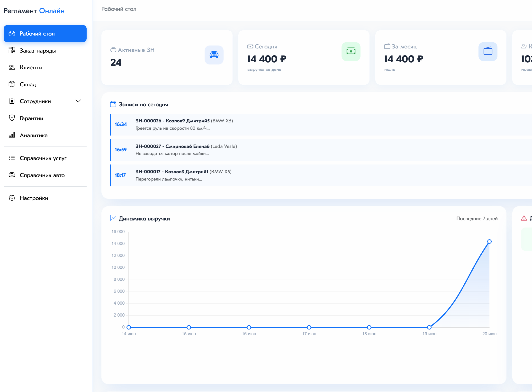The width and height of the screenshot is (532, 392).
Task: Click the 20 июл chart data point
Action: pyautogui.click(x=489, y=241)
